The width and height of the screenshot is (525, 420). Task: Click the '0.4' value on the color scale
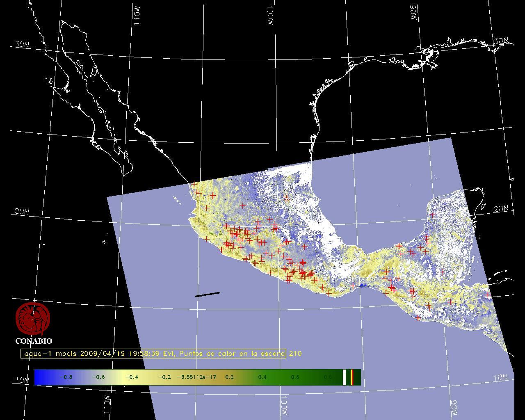(262, 377)
